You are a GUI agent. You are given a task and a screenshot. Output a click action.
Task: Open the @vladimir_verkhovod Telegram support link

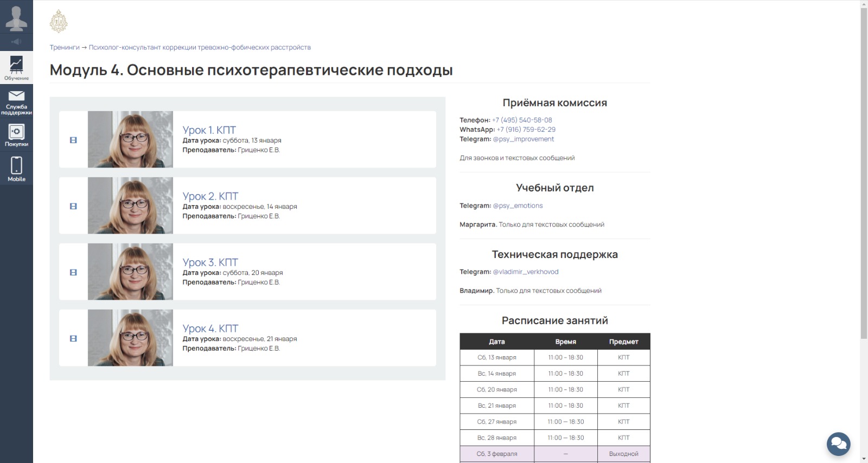525,272
